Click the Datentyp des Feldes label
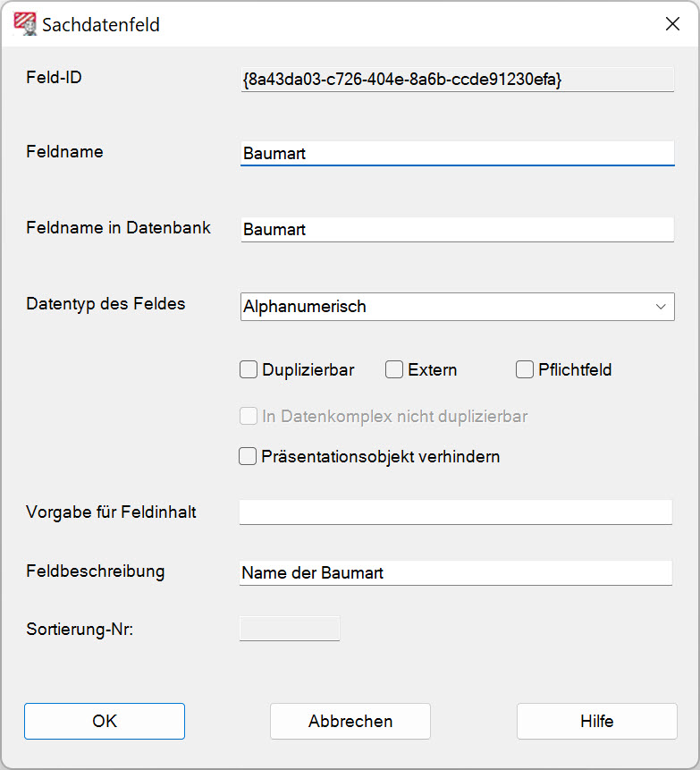Screen dimensions: 700x770 coord(106,304)
